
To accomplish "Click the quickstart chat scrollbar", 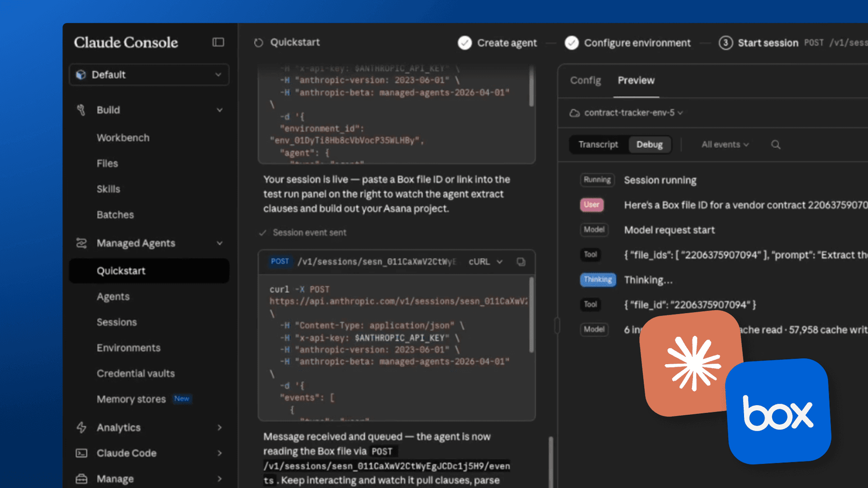I will pyautogui.click(x=551, y=462).
